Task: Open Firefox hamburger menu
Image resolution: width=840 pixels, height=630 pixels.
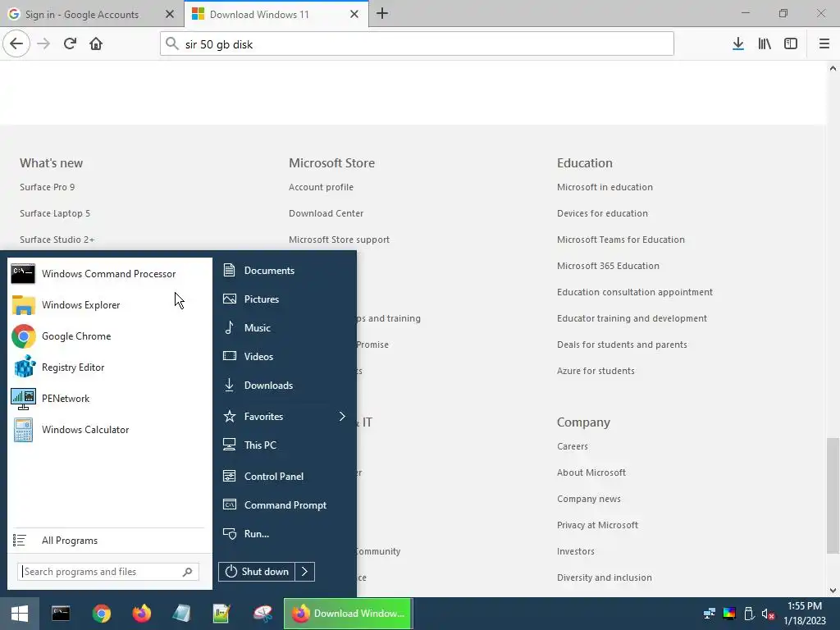Action: coord(824,44)
